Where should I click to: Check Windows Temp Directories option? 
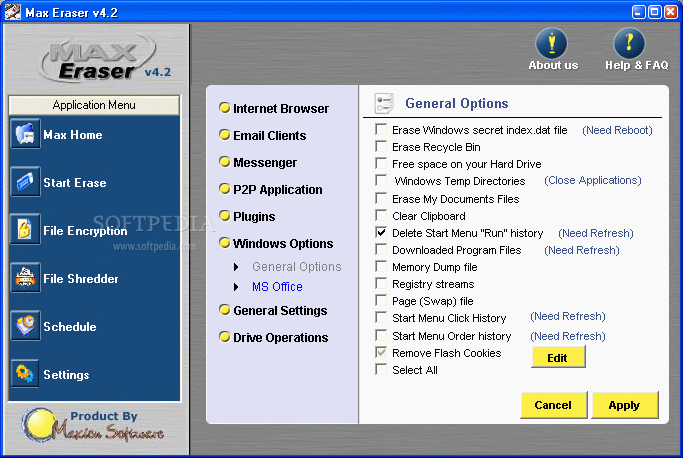pyautogui.click(x=381, y=180)
